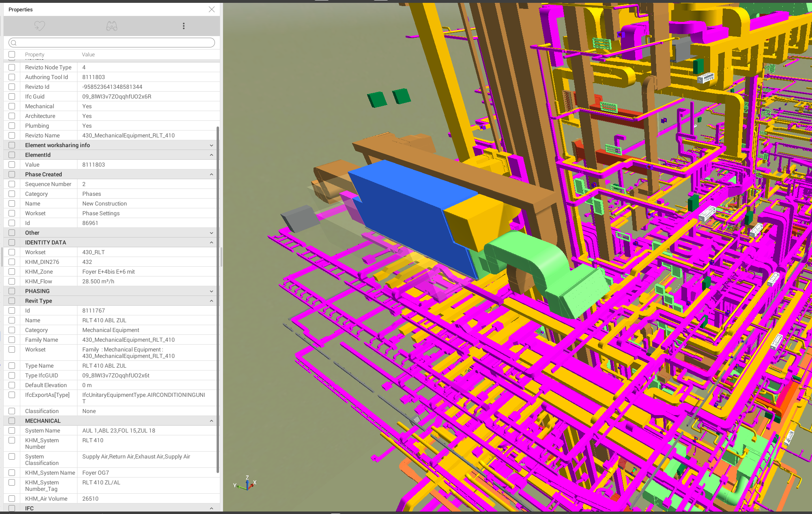Screen dimensions: 812x514
Task: Click the XYZ axis orientation gizmo
Action: pyautogui.click(x=246, y=483)
